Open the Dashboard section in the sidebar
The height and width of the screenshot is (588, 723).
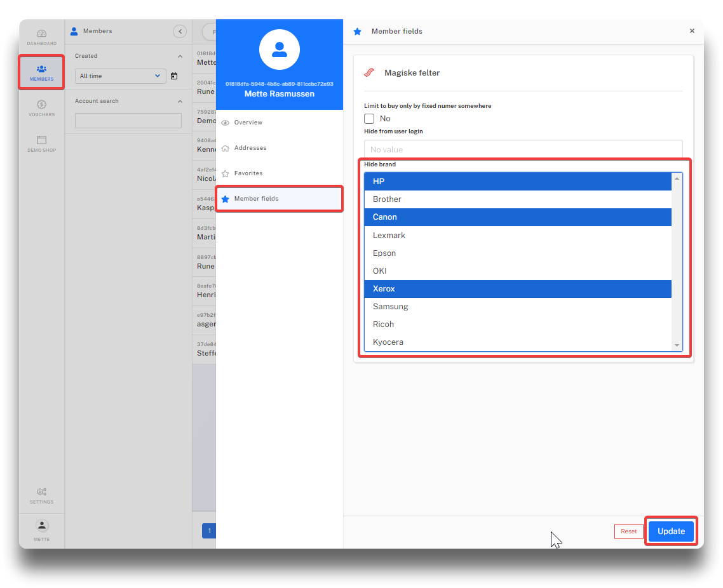pyautogui.click(x=41, y=37)
